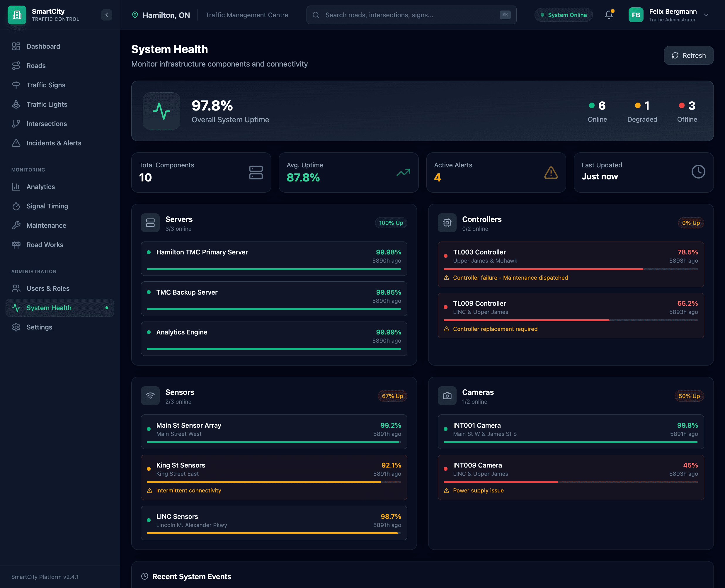Click the Refresh button
Screen dimensions: 725x588
[x=688, y=56]
